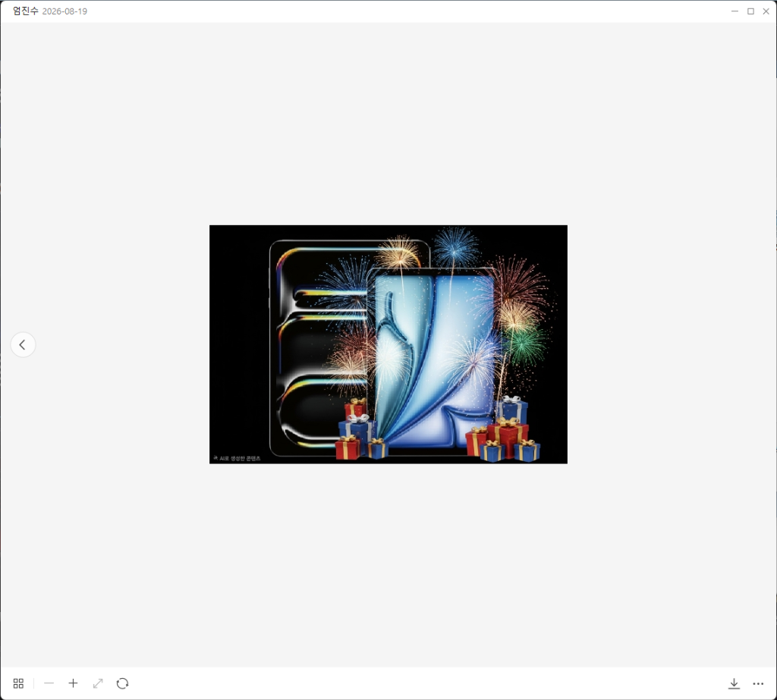Maximize the image viewer window
This screenshot has width=777, height=700.
(x=750, y=11)
